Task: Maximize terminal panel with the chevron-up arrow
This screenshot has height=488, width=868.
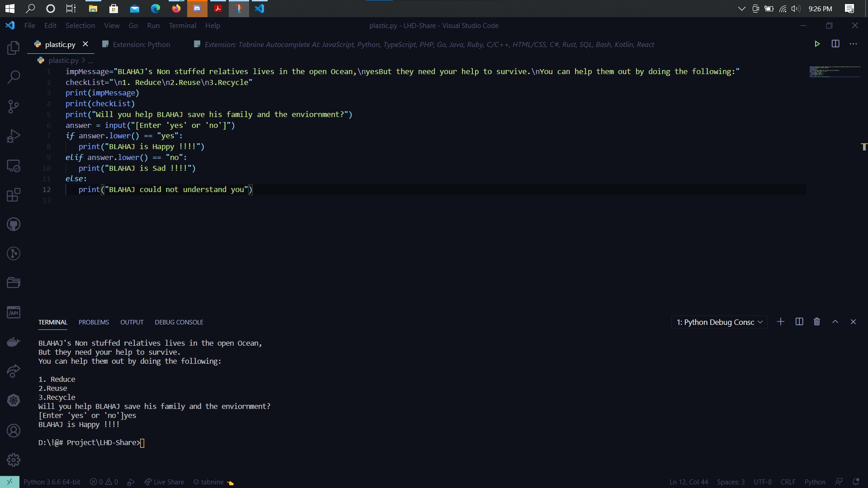Action: [x=835, y=322]
